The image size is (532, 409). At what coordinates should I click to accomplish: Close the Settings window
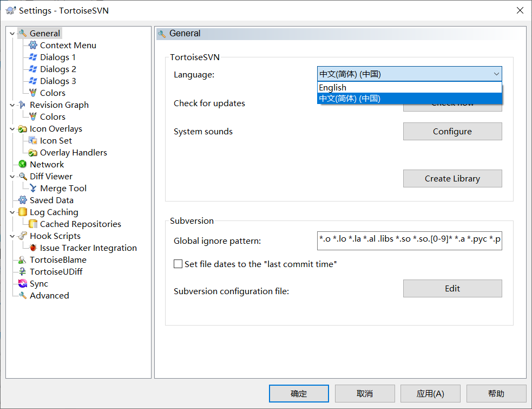[x=520, y=10]
